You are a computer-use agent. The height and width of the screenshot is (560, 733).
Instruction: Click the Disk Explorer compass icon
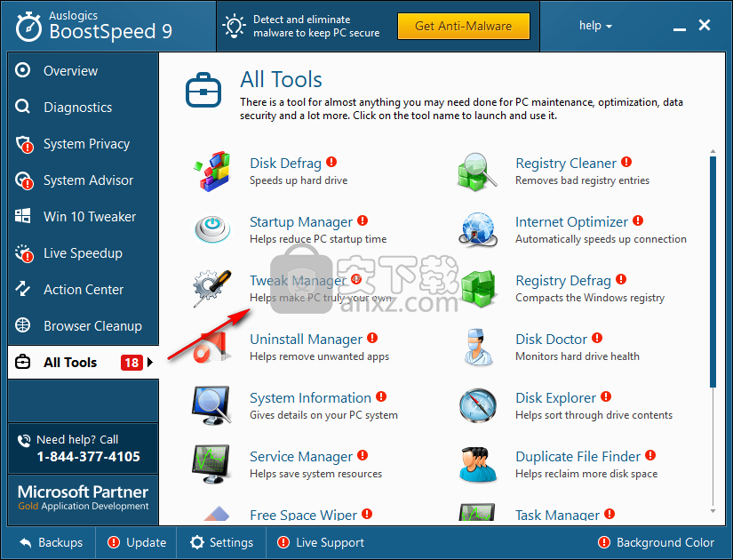pyautogui.click(x=477, y=405)
